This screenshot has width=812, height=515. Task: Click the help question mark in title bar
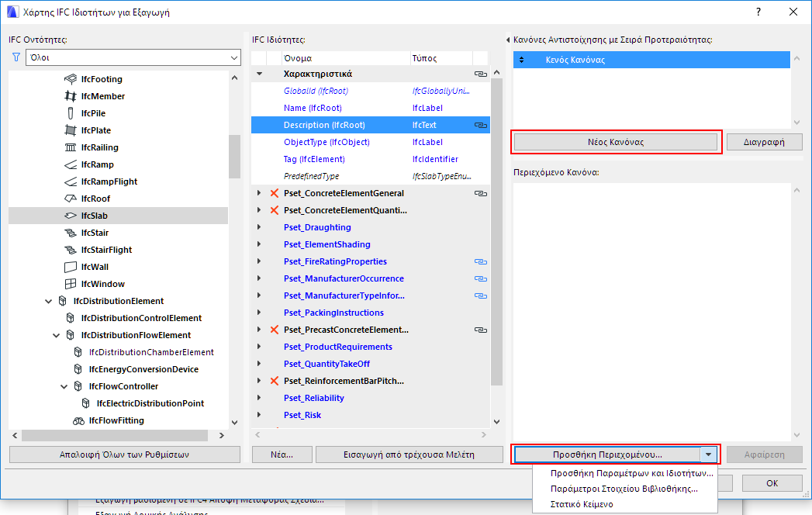coord(758,12)
